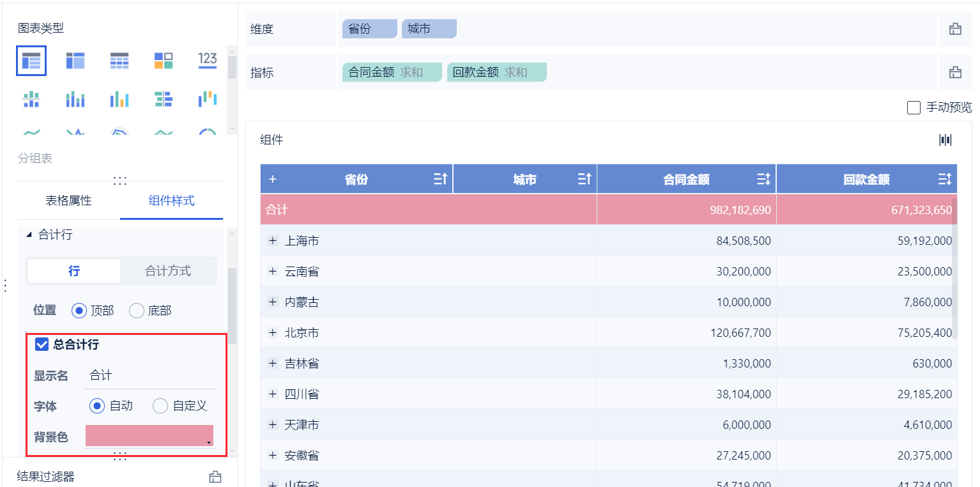980x487 pixels.
Task: Select the KPI number card chart icon
Action: [x=208, y=61]
